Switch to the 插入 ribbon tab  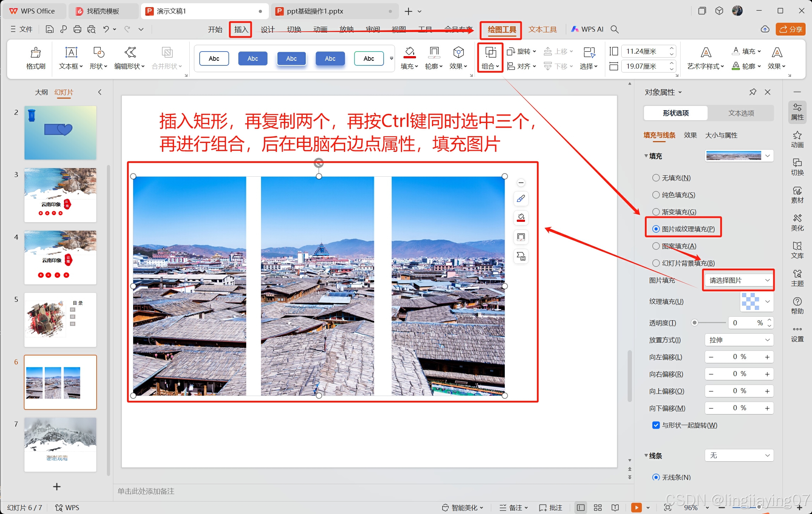tap(241, 30)
